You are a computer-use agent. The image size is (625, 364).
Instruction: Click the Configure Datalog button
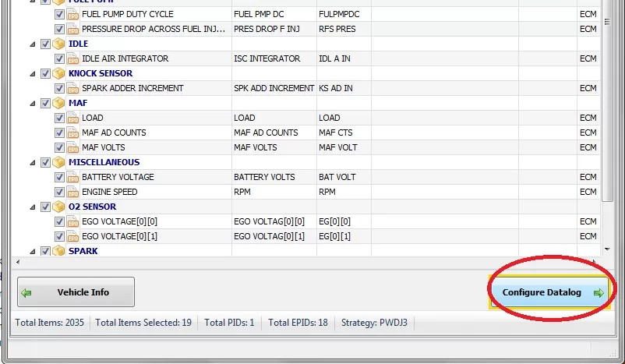pos(549,292)
